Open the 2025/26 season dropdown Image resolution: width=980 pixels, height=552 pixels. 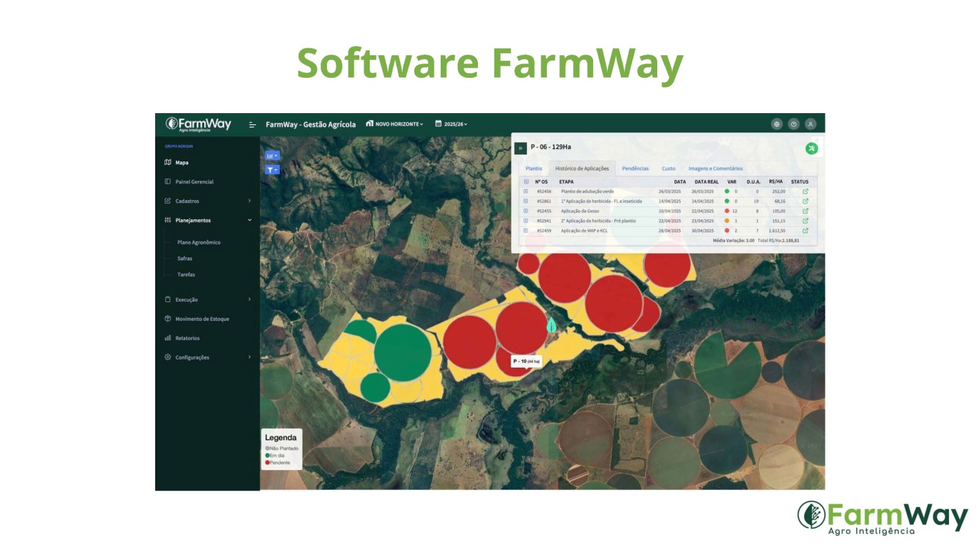click(x=451, y=124)
